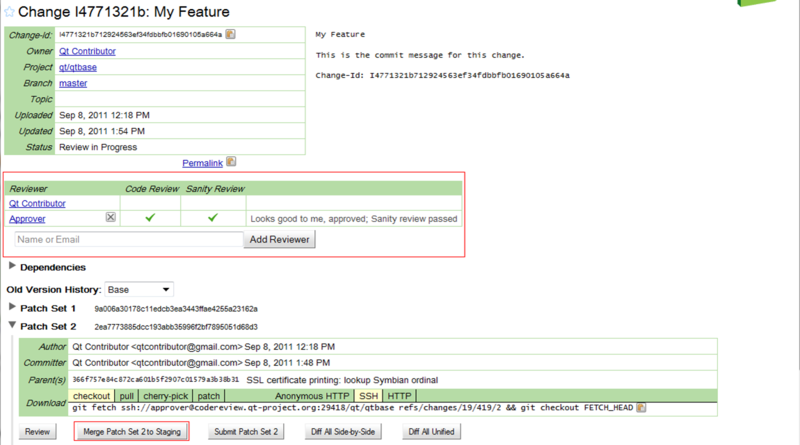This screenshot has width=800, height=445.
Task: Open the master branch link
Action: (x=73, y=83)
